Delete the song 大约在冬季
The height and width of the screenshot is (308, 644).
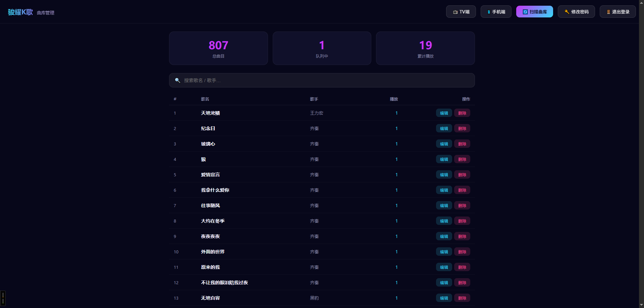coord(462,221)
